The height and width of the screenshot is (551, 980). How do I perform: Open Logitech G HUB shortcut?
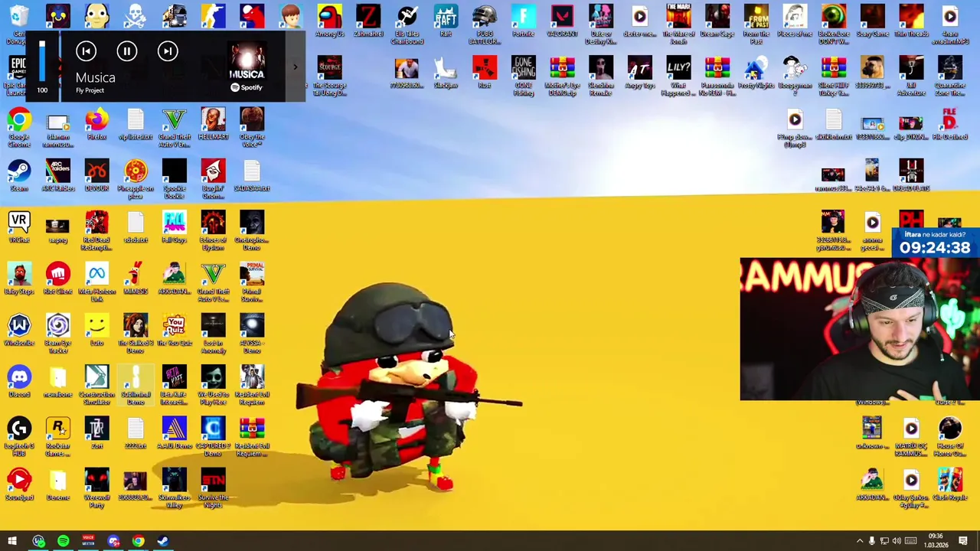[19, 436]
